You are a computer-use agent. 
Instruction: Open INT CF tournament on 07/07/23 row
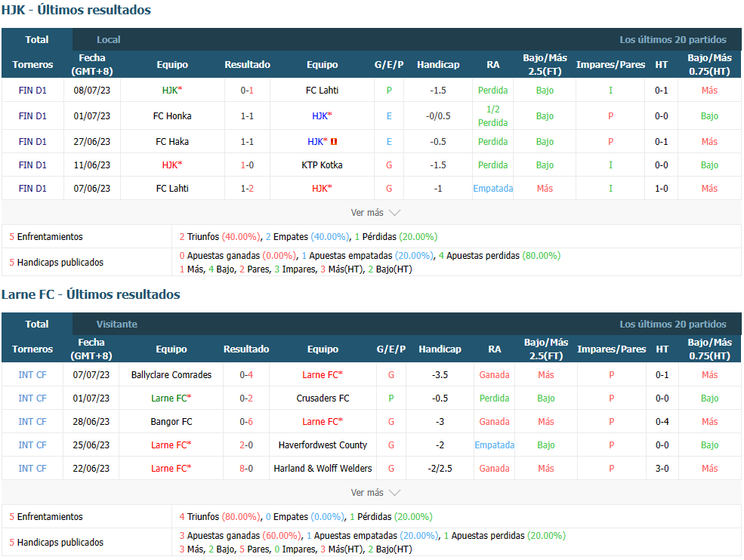click(x=32, y=375)
